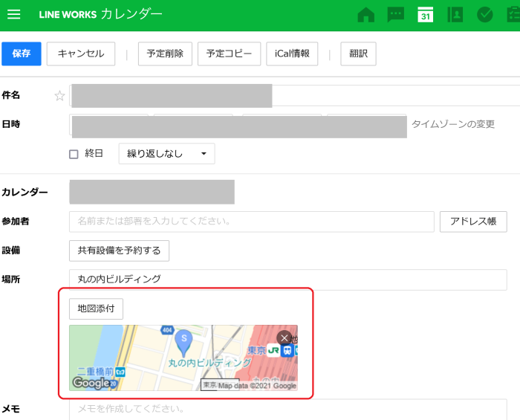Open iCal情報 button
Screen dimensions: 520x420
pyautogui.click(x=292, y=54)
